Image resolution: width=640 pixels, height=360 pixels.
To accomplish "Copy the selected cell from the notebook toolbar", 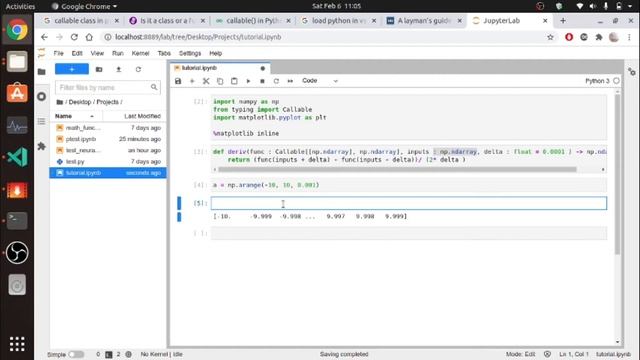I will [220, 81].
